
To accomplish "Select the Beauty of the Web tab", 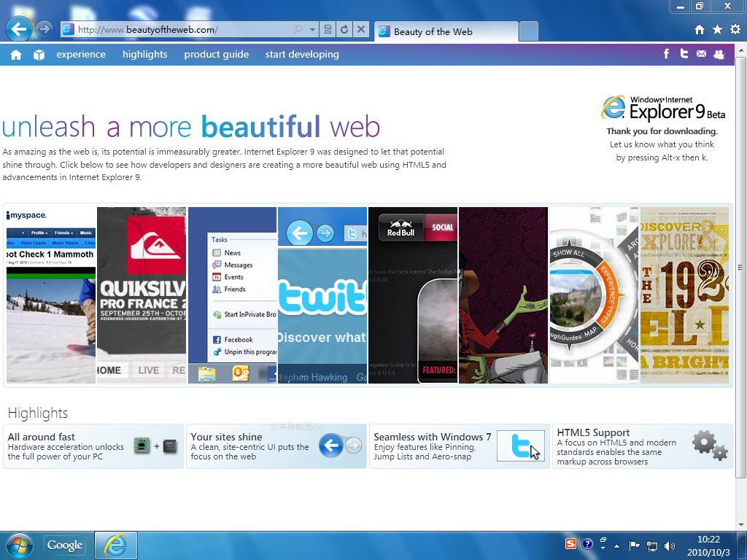I will point(446,31).
